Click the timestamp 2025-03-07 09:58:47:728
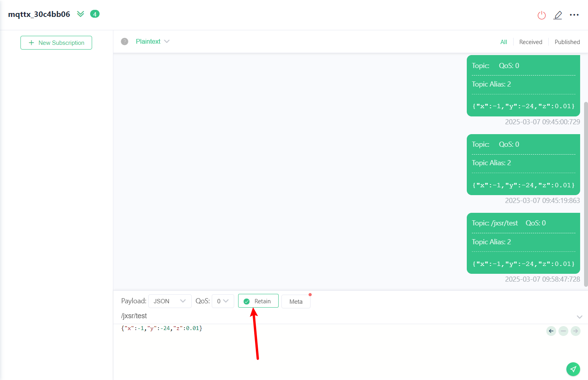The image size is (588, 380). click(542, 279)
